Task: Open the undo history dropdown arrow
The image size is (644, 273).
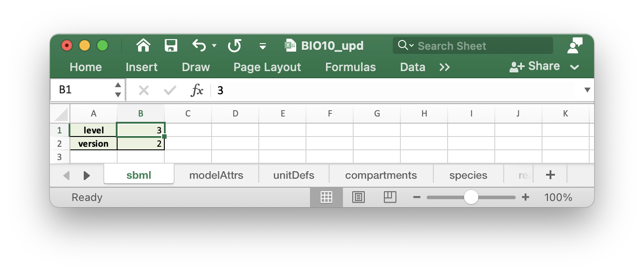Action: click(x=214, y=46)
